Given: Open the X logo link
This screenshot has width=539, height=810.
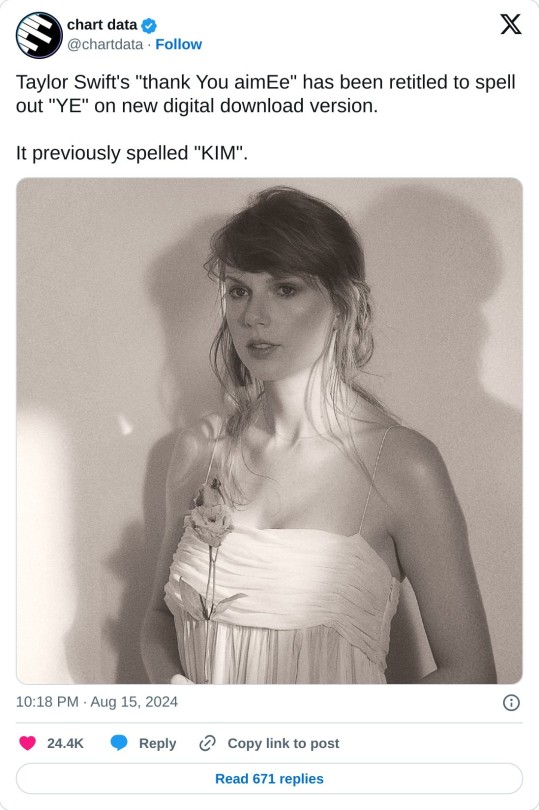Looking at the screenshot, I should click(511, 24).
